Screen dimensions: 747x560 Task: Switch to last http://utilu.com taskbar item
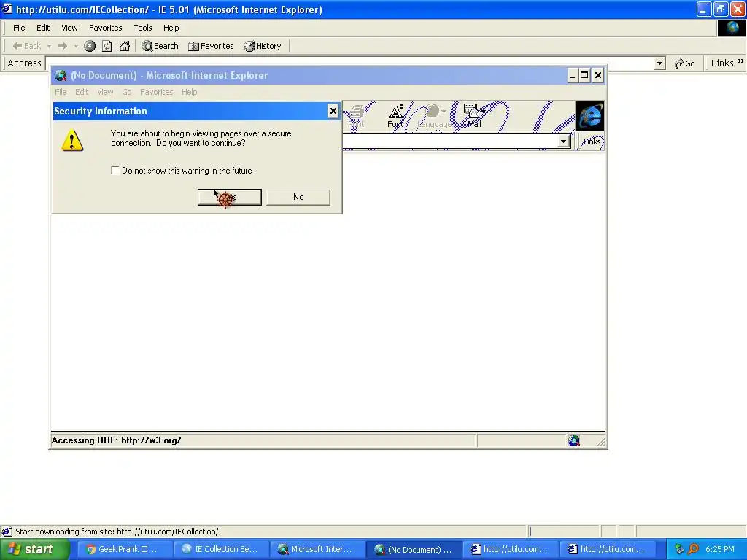(606, 549)
